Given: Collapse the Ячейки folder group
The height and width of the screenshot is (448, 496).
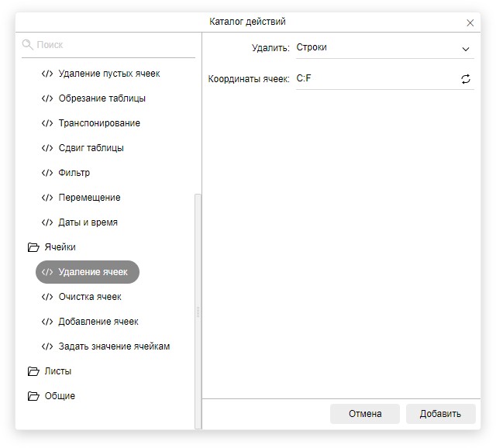Looking at the screenshot, I should click(x=60, y=247).
